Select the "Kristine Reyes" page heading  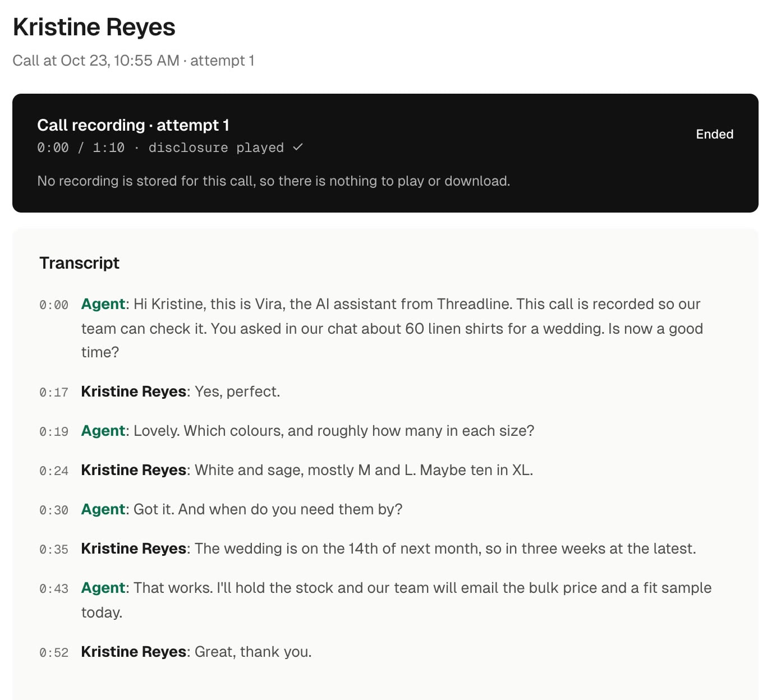click(94, 27)
